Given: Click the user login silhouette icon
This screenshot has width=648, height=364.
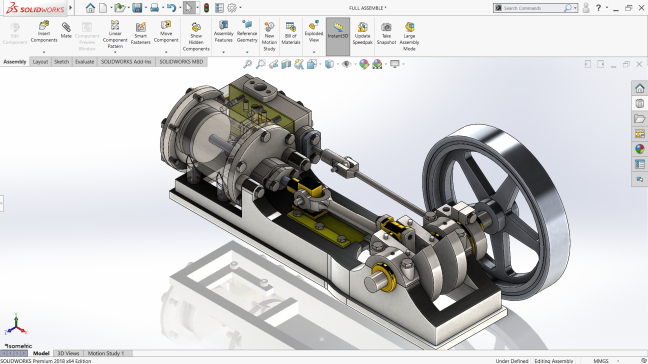Looking at the screenshot, I should [586, 8].
